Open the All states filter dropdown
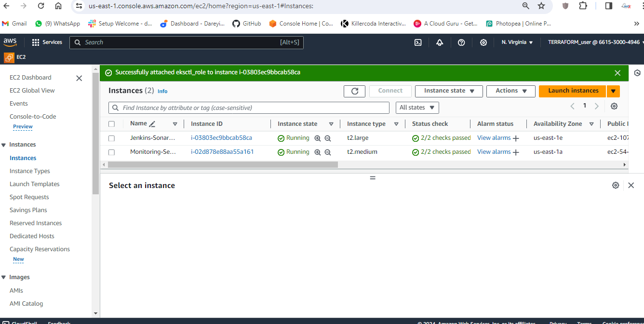This screenshot has width=644, height=324. pos(417,108)
